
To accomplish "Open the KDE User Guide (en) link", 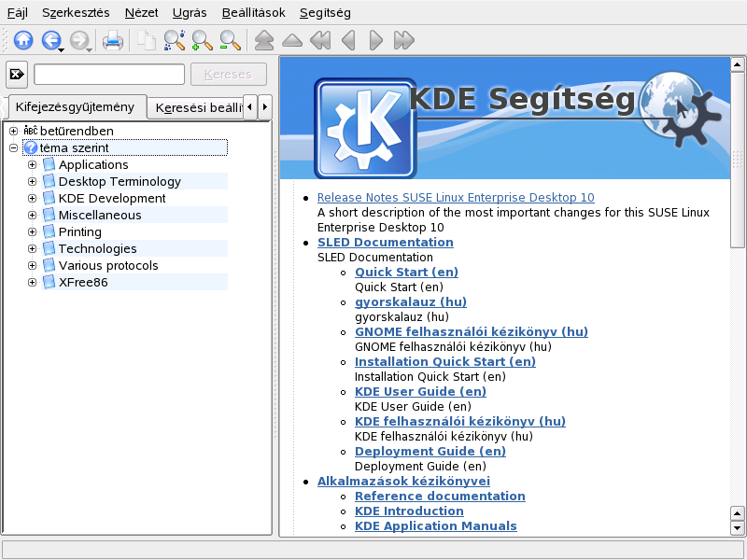I will [x=421, y=392].
